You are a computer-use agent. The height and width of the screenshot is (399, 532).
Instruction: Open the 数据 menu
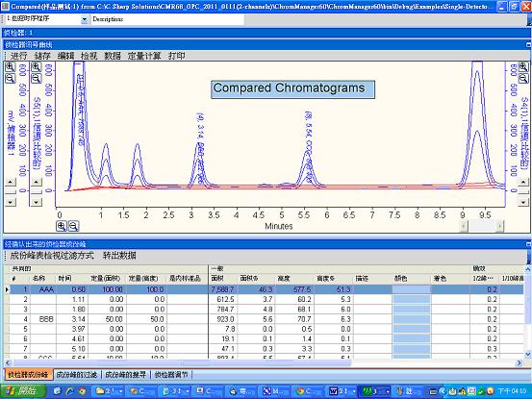(x=113, y=56)
